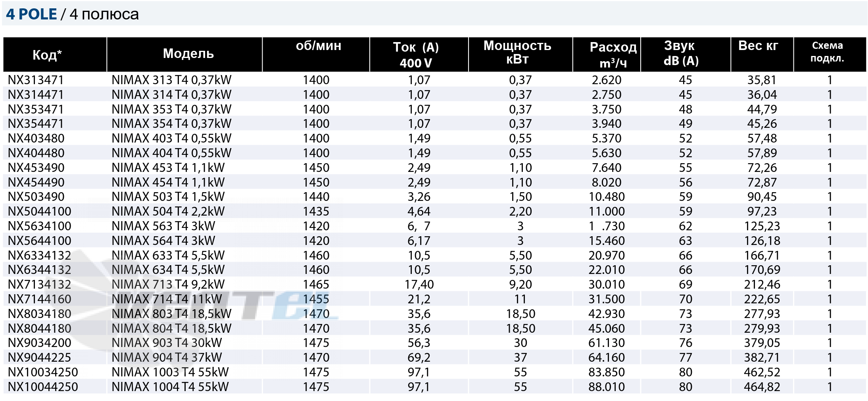
Task: Click model 'NIMAX 633 T4 5,5kW'
Action: [x=168, y=255]
